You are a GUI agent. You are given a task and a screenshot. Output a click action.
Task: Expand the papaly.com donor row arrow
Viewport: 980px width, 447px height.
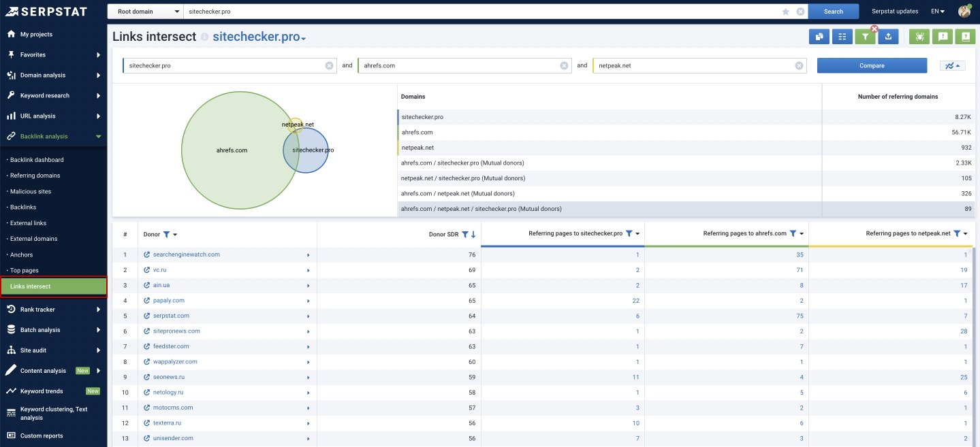[308, 301]
